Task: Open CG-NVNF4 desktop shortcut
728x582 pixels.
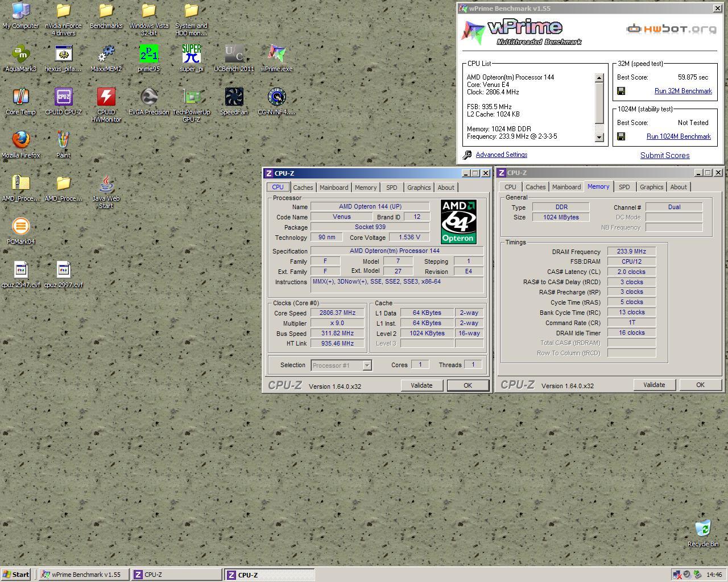Action: click(276, 102)
